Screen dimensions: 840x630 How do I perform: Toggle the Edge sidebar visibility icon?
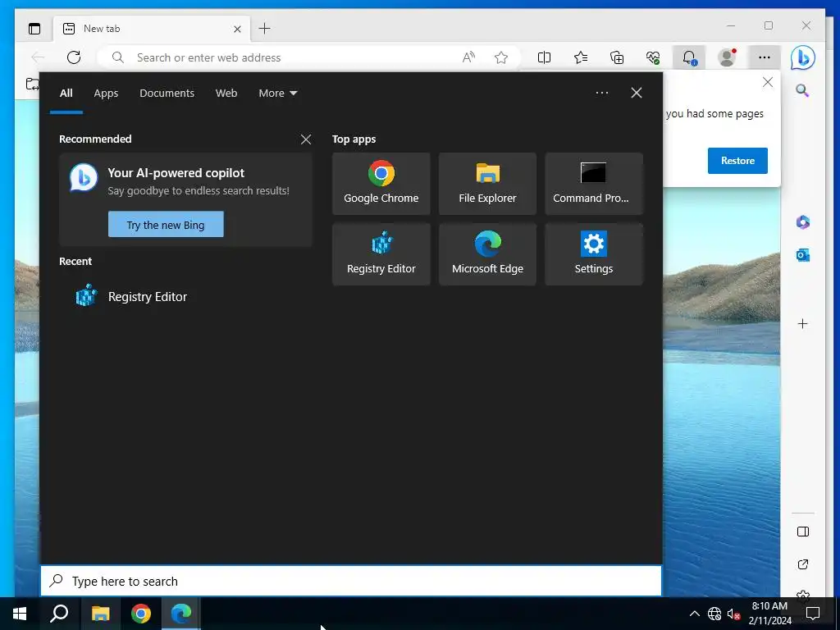(x=803, y=532)
